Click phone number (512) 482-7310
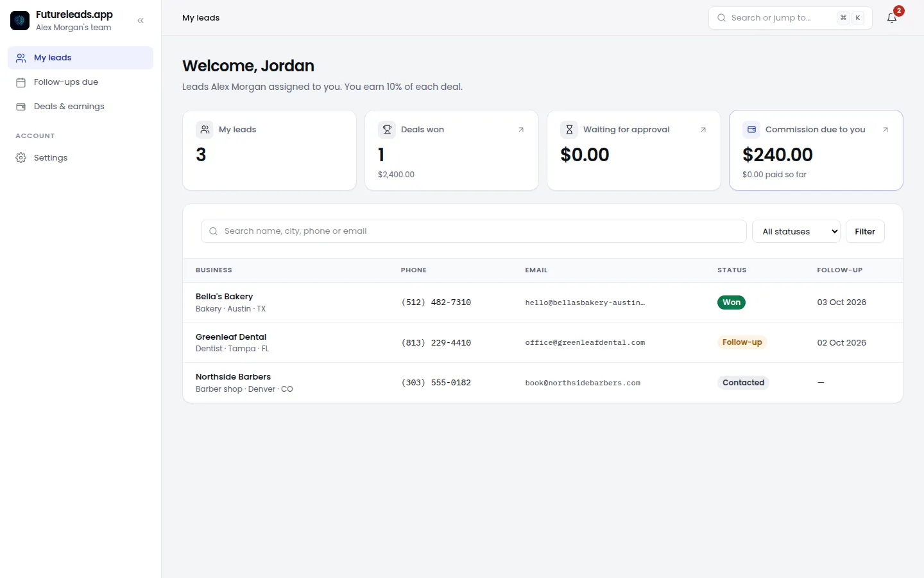924x578 pixels. pos(436,302)
